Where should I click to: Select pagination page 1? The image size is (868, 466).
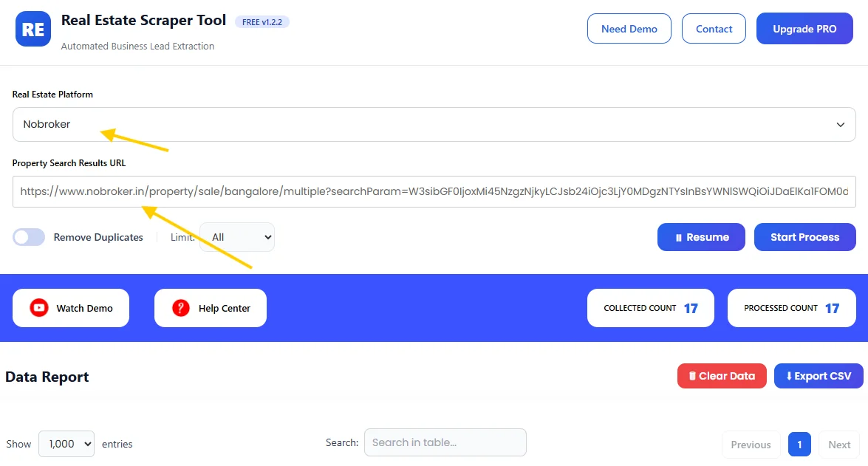(x=799, y=445)
